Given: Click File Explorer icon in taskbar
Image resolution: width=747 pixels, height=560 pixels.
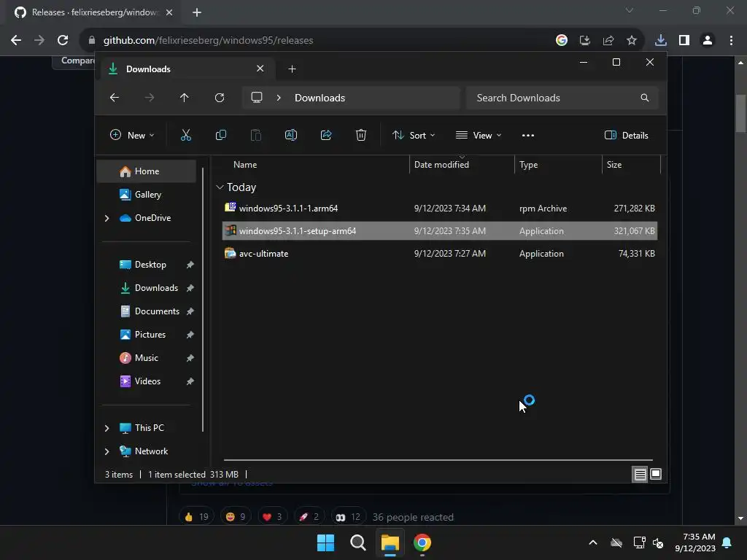Looking at the screenshot, I should (390, 542).
